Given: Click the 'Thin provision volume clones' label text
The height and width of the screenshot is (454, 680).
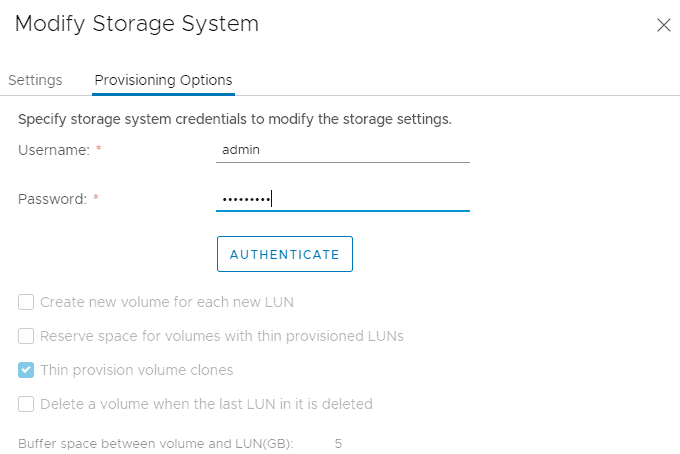Looking at the screenshot, I should [x=136, y=370].
